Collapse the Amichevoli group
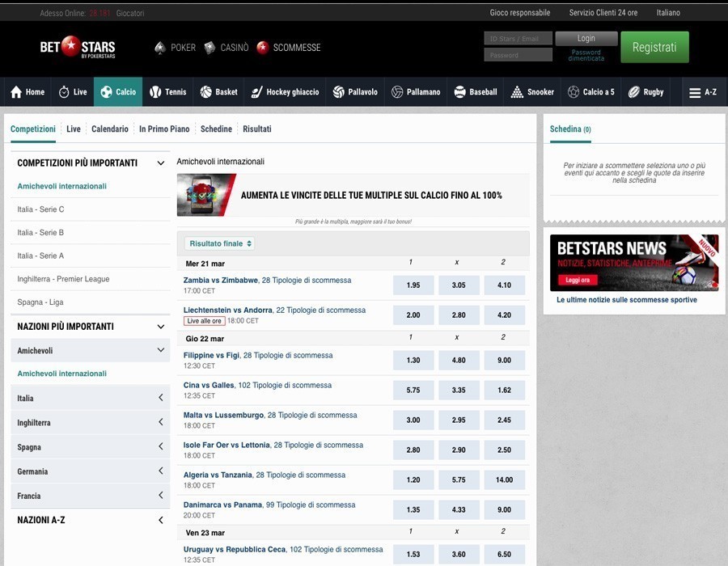Screen dimensions: 728x566 click(161, 350)
